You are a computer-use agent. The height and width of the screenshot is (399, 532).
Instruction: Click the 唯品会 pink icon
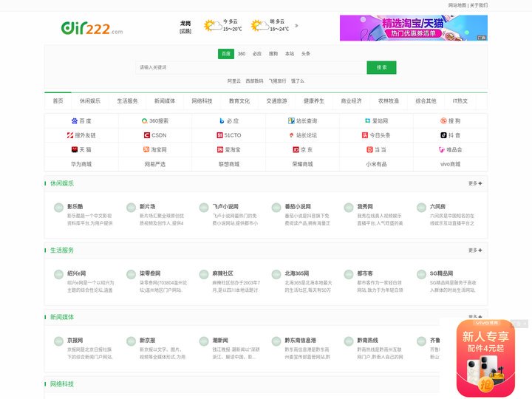click(441, 149)
